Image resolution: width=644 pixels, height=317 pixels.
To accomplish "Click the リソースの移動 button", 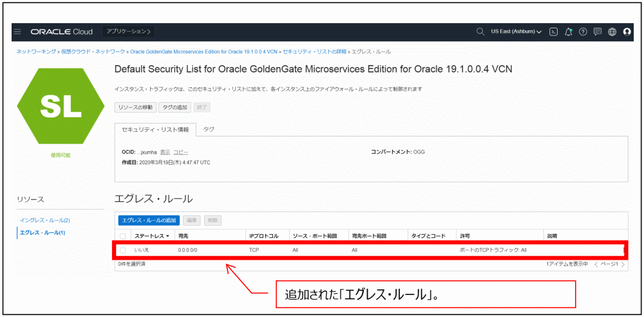I will (x=135, y=107).
